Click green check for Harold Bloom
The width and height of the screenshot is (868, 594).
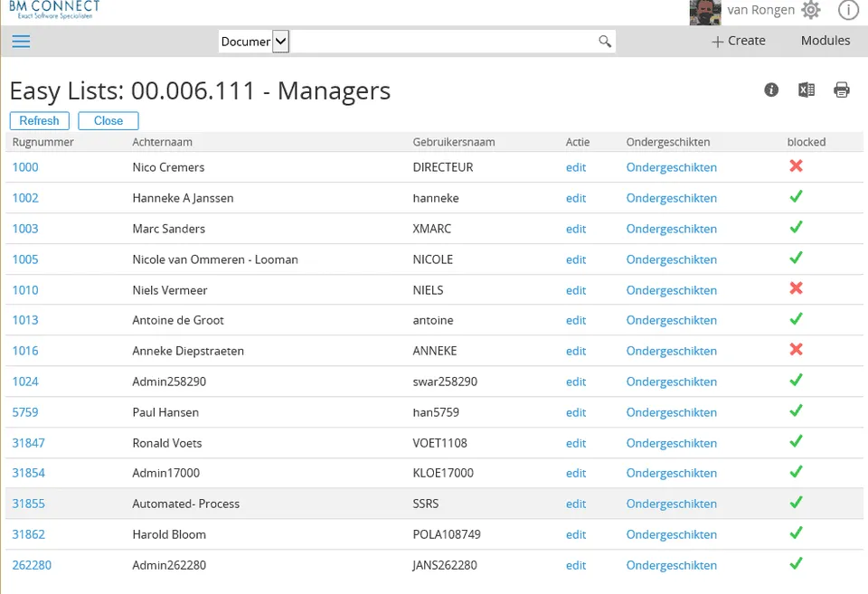pos(796,533)
